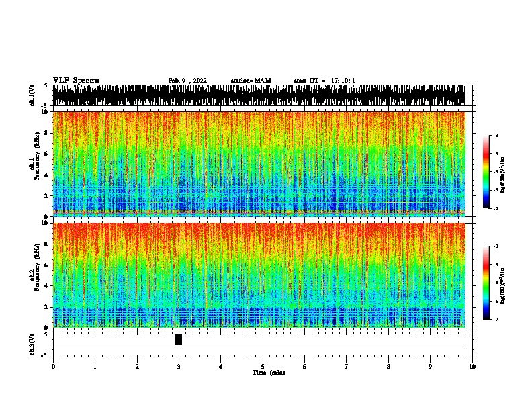Click the "4" kHz tick of ch.1 spectrogram

pos(48,175)
